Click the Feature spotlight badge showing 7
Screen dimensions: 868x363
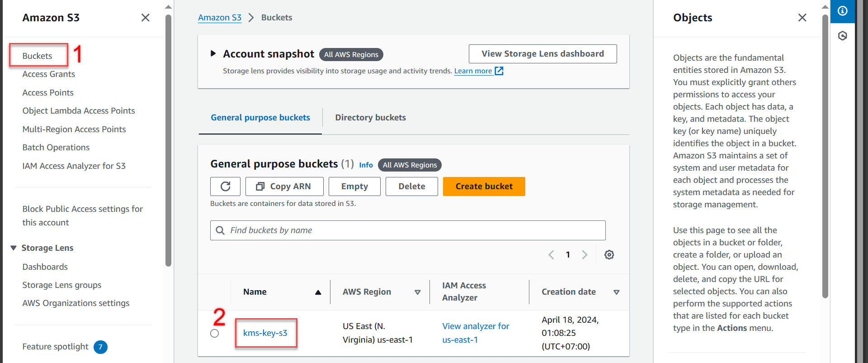coord(100,347)
